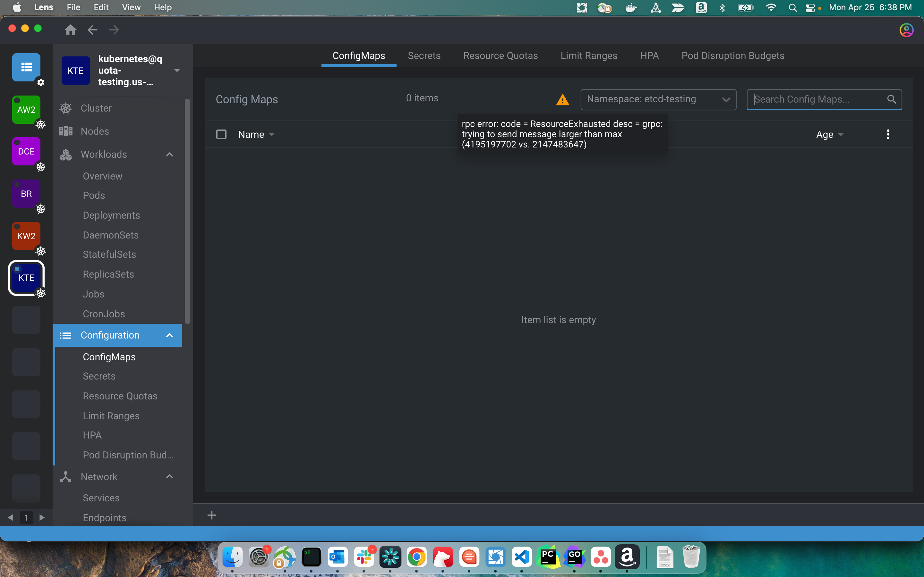
Task: Select the all-ConfigMaps checkbox in table header
Action: [221, 134]
